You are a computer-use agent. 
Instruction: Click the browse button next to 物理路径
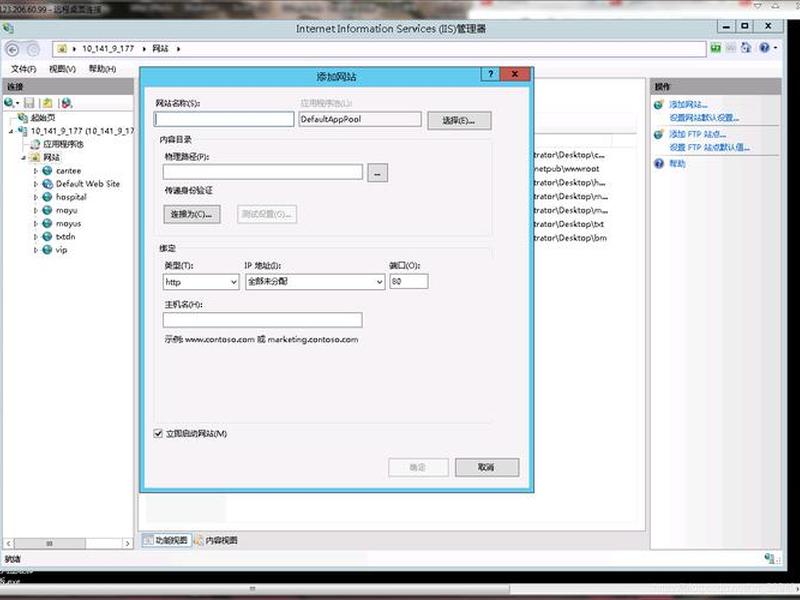[378, 173]
